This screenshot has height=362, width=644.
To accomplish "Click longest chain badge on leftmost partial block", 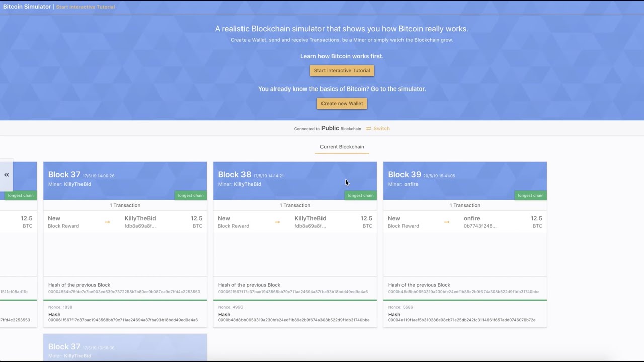I will click(21, 195).
